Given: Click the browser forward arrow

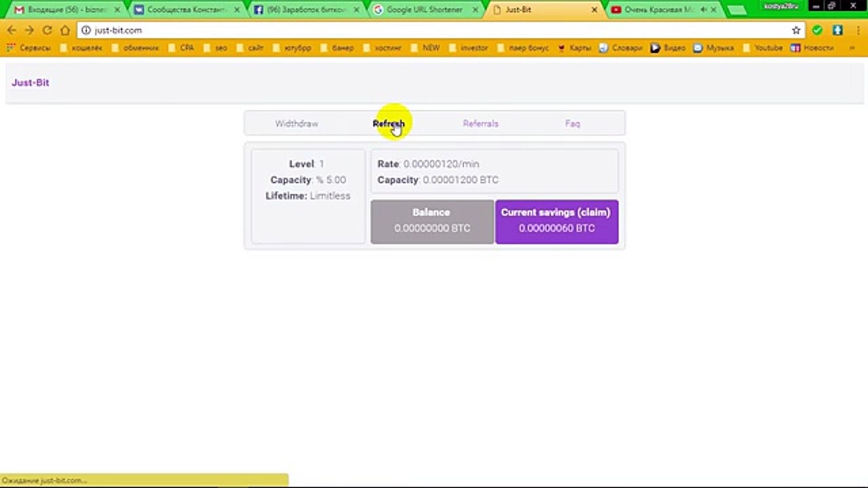Looking at the screenshot, I should (29, 30).
